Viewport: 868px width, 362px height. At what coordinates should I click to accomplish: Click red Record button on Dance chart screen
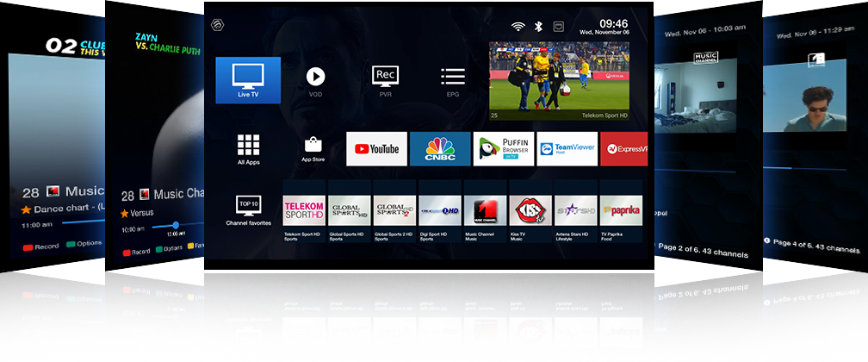[x=42, y=247]
